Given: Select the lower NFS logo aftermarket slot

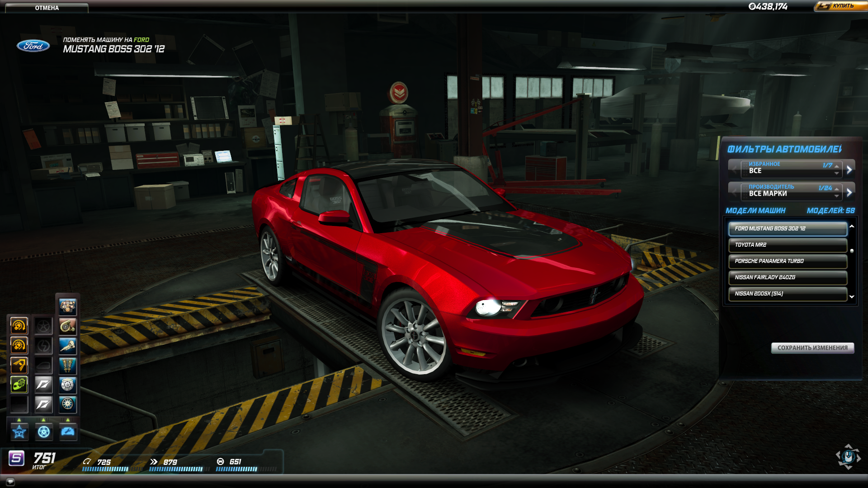Looking at the screenshot, I should tap(43, 404).
